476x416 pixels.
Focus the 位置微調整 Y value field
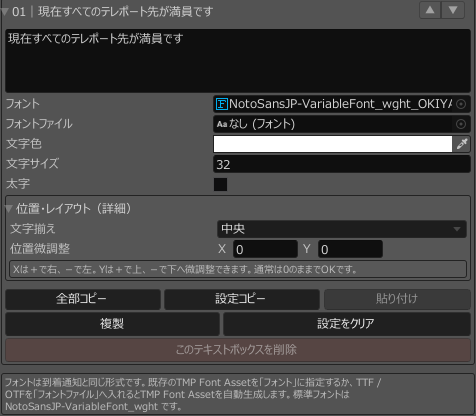(350, 249)
